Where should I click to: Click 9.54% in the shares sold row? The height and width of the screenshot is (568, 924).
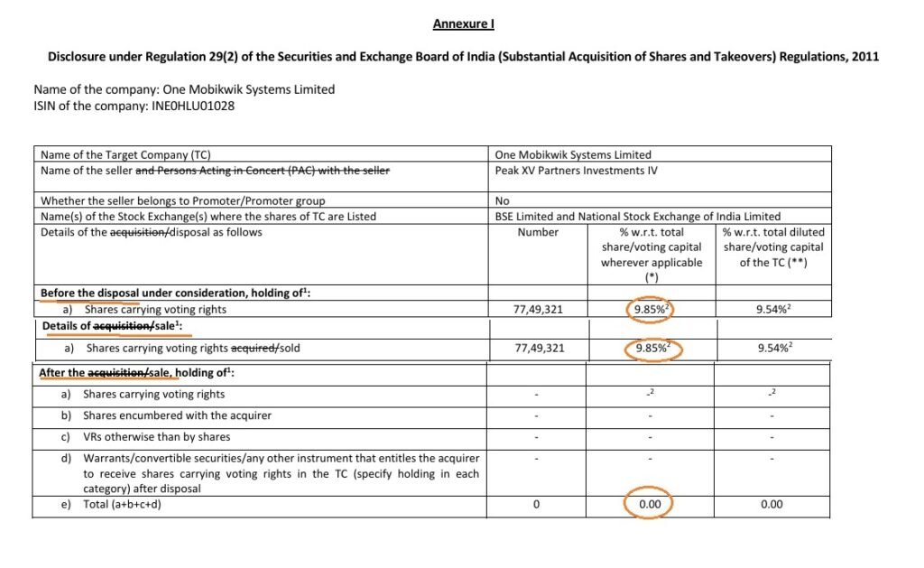pyautogui.click(x=775, y=348)
